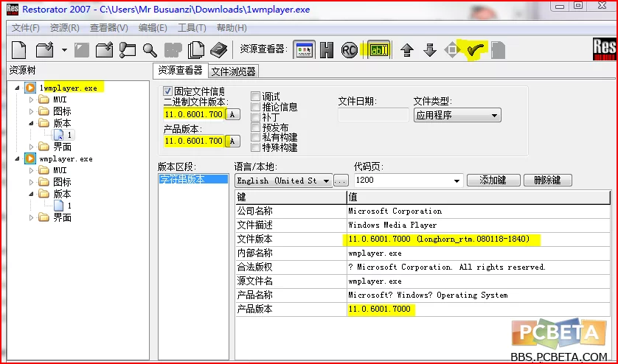Switch to the 文件浏览器 tab
The width and height of the screenshot is (618, 364).
[233, 71]
